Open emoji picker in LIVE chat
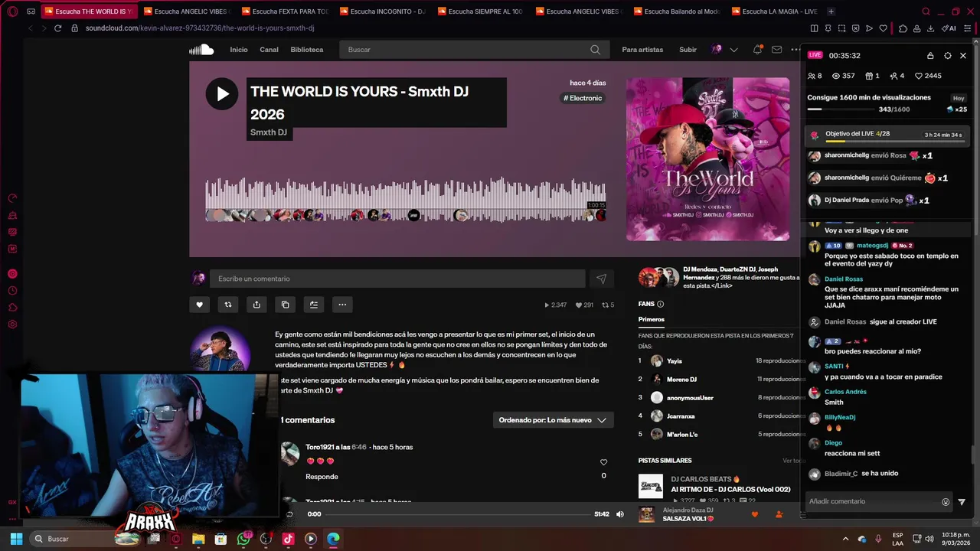Viewport: 980px width, 551px height. (946, 502)
